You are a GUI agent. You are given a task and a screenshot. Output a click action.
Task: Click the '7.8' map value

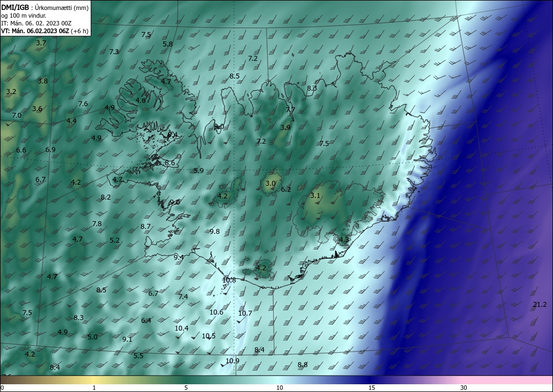point(97,223)
